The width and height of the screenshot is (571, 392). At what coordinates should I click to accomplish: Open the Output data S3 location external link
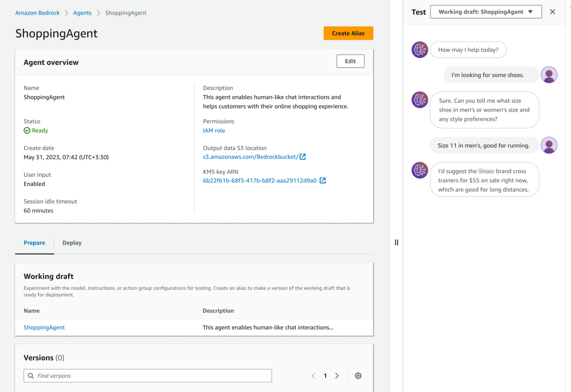303,157
